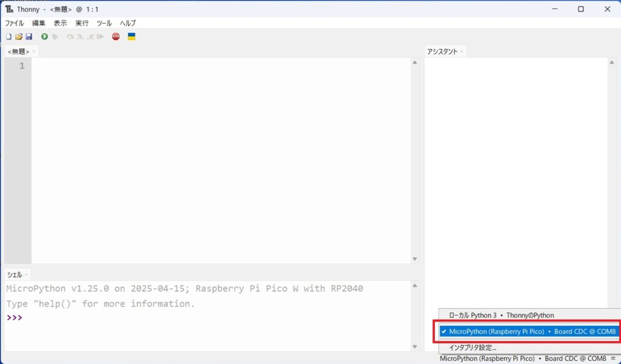Screen dimensions: 621x364
Task: Open インタプリタ設定... from the popup menu
Action: 472,348
